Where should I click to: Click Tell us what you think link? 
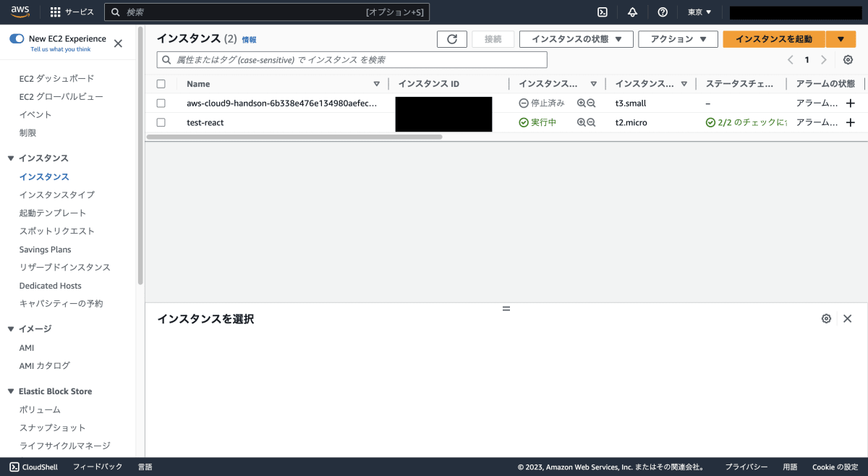tap(61, 49)
